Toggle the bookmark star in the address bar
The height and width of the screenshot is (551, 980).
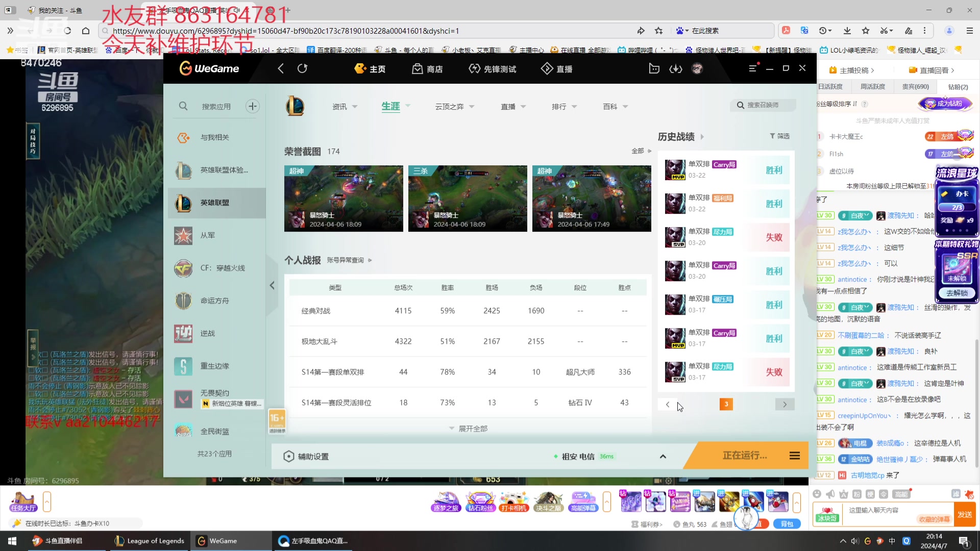(659, 31)
